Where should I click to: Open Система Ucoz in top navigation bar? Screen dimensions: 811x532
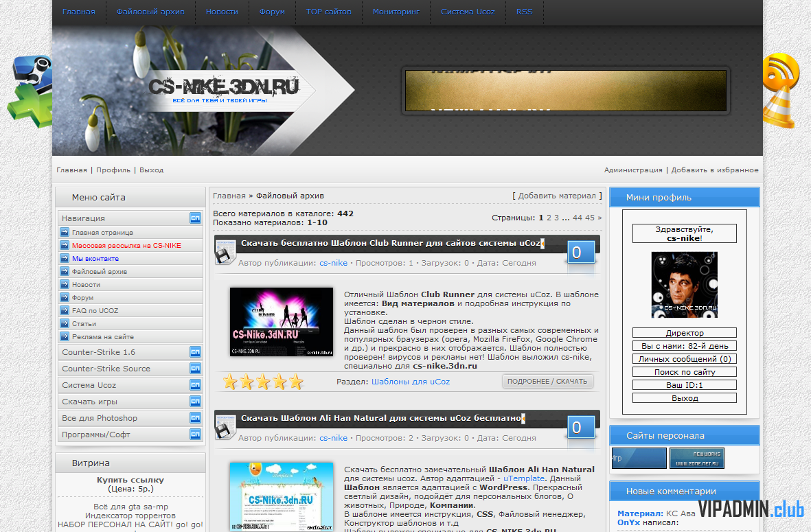468,12
